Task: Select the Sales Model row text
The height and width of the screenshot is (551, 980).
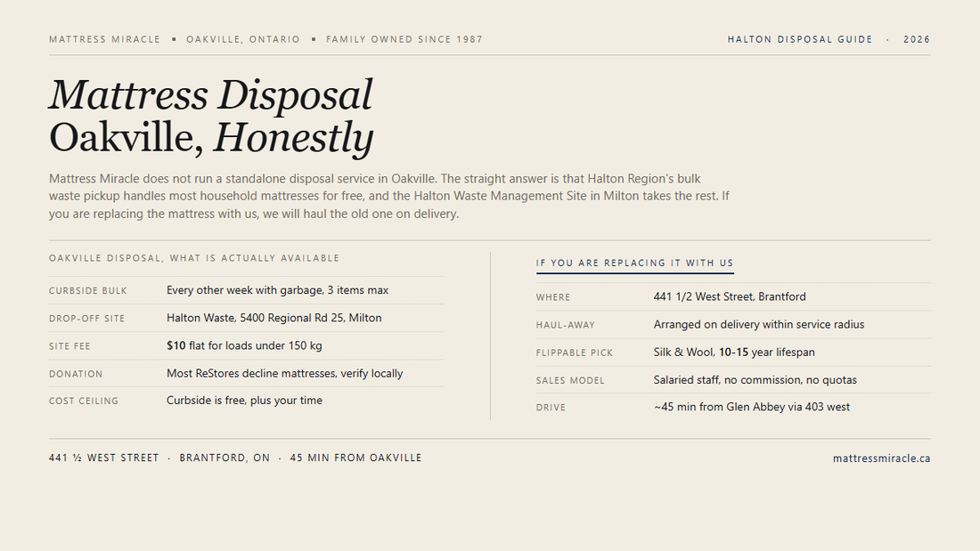Action: coord(755,380)
